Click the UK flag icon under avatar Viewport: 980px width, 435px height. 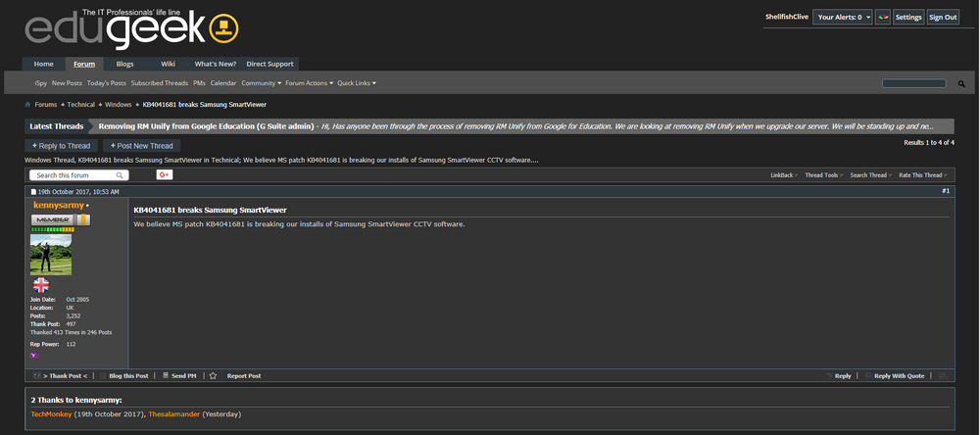(40, 286)
